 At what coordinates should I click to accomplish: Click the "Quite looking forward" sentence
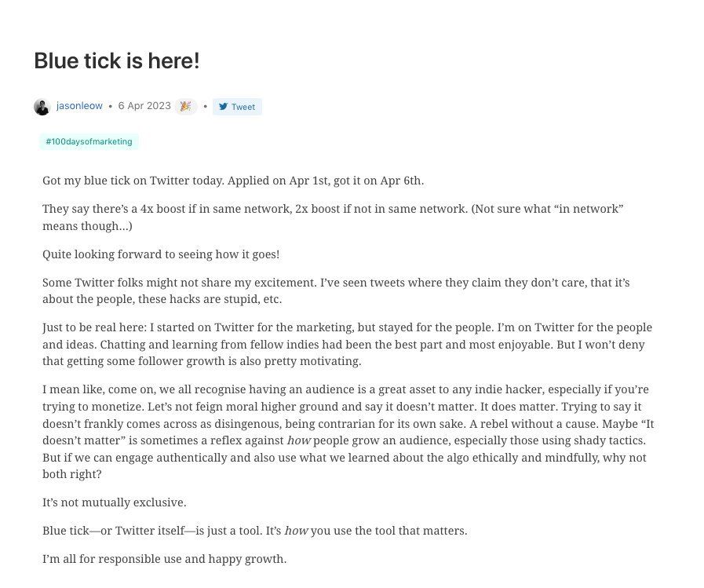161,254
